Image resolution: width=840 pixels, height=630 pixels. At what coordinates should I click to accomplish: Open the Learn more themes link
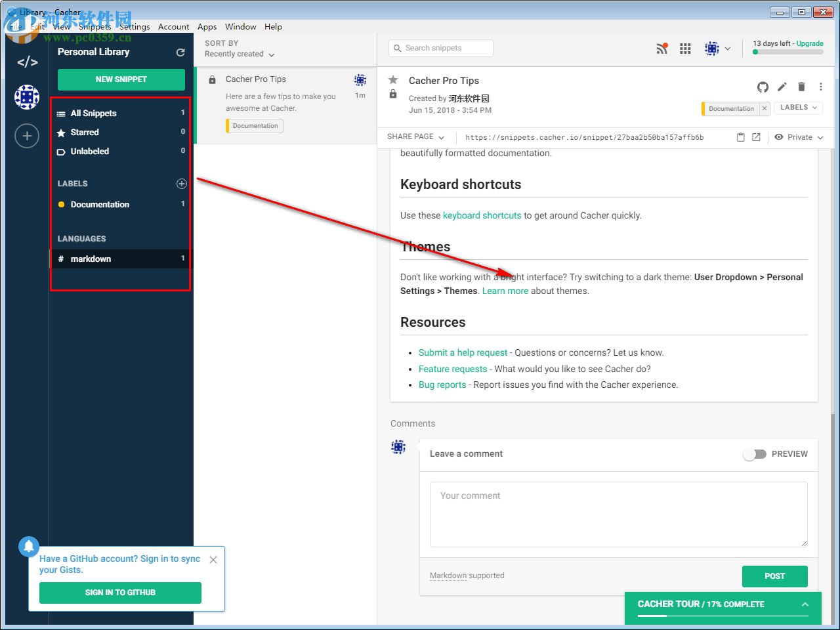click(x=505, y=291)
